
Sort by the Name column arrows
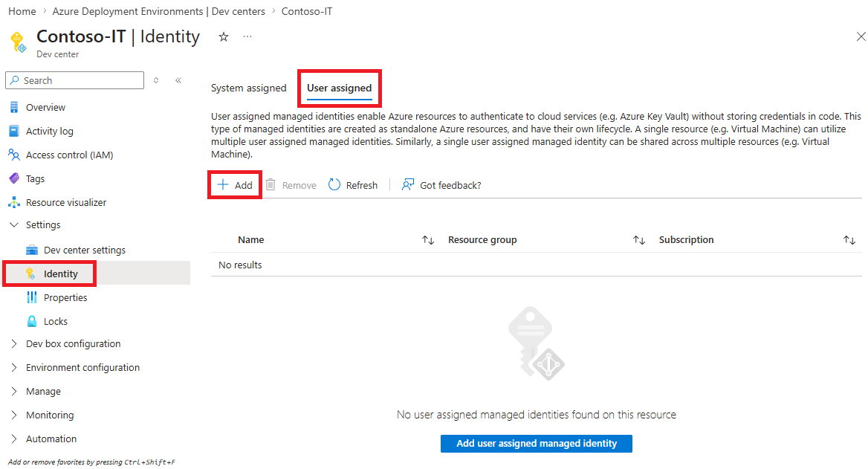click(428, 240)
